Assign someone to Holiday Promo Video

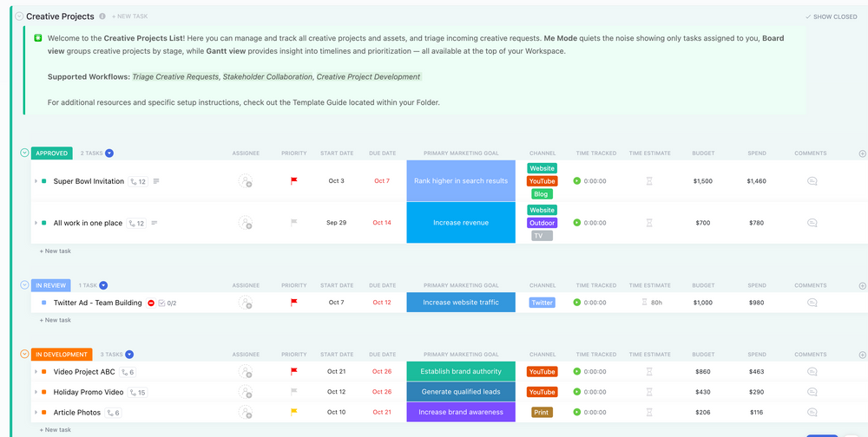point(246,392)
